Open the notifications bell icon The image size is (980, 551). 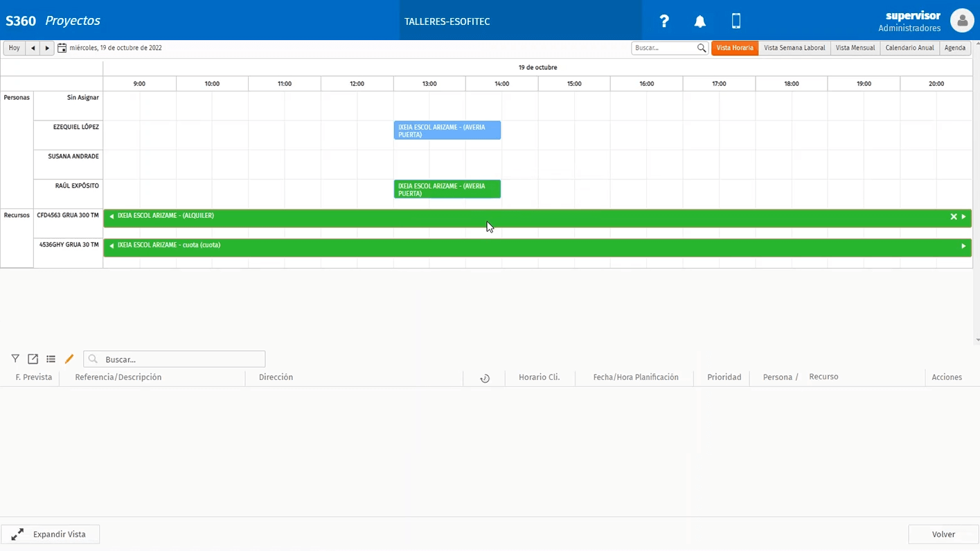700,21
